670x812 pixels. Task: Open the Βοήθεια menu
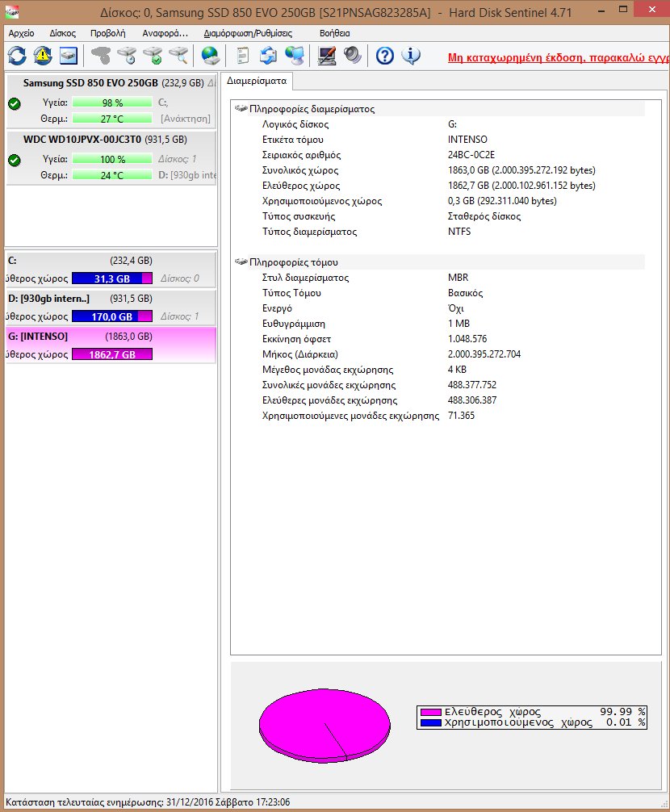(x=334, y=33)
